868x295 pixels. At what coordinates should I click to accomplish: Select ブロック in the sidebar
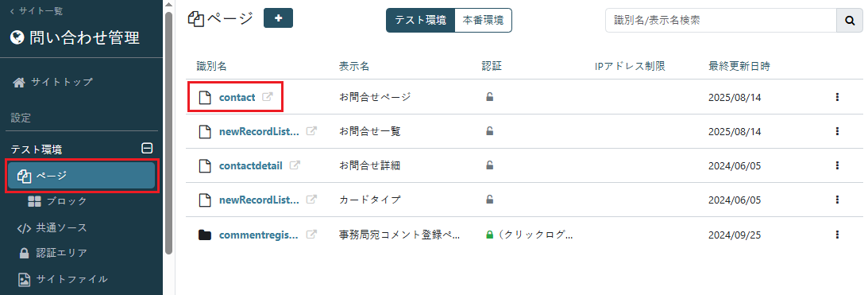(57, 202)
